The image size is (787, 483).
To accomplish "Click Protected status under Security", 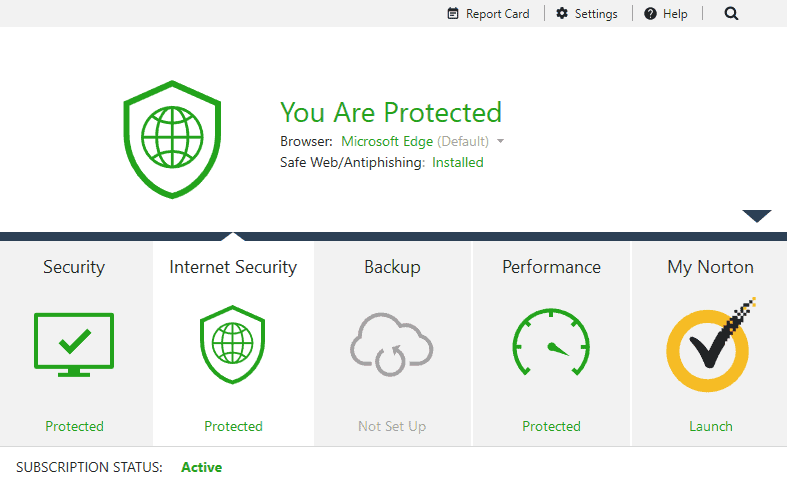I will click(74, 426).
